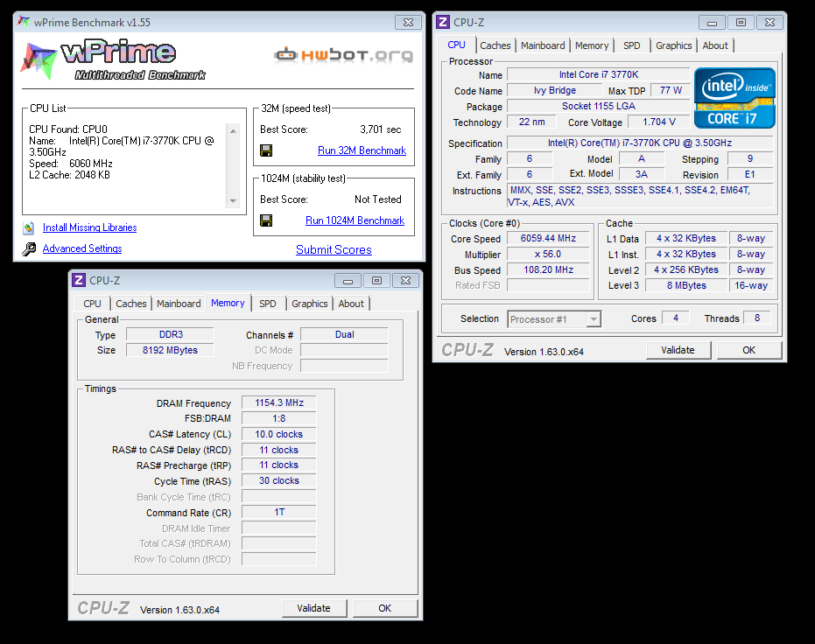The width and height of the screenshot is (815, 644).
Task: Click the CPU List scroll down arrow
Action: (233, 201)
